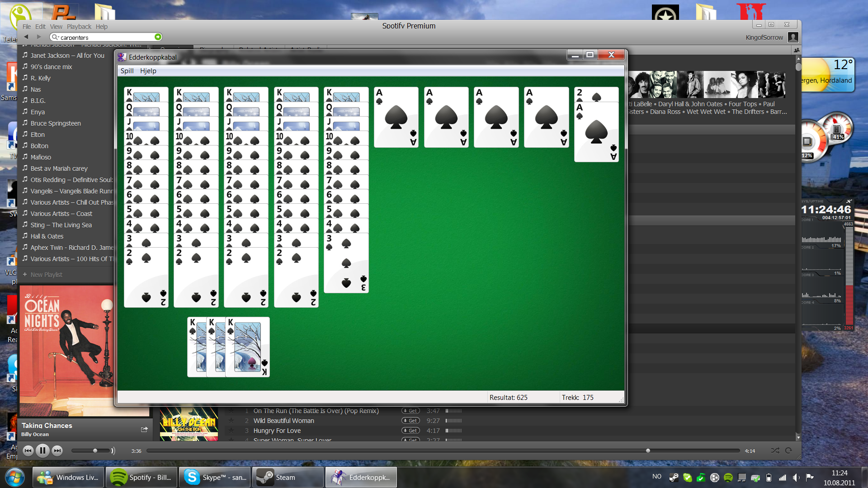This screenshot has height=488, width=868.
Task: Click the ace on the two of spades
Action: tap(596, 132)
